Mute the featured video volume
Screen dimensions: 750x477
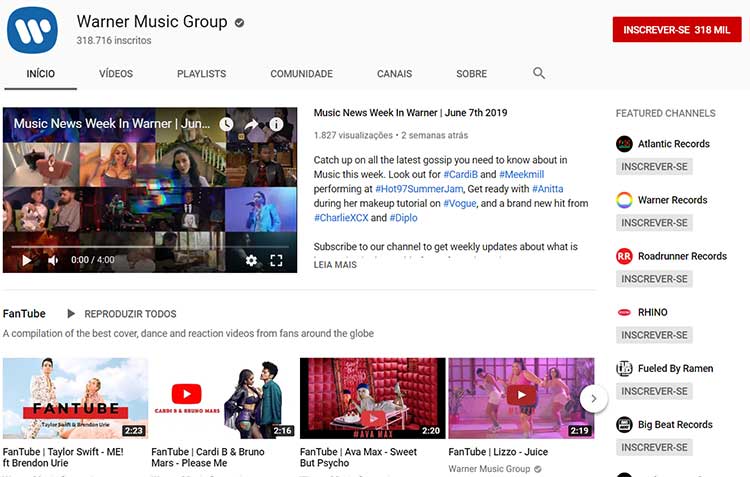coord(53,260)
